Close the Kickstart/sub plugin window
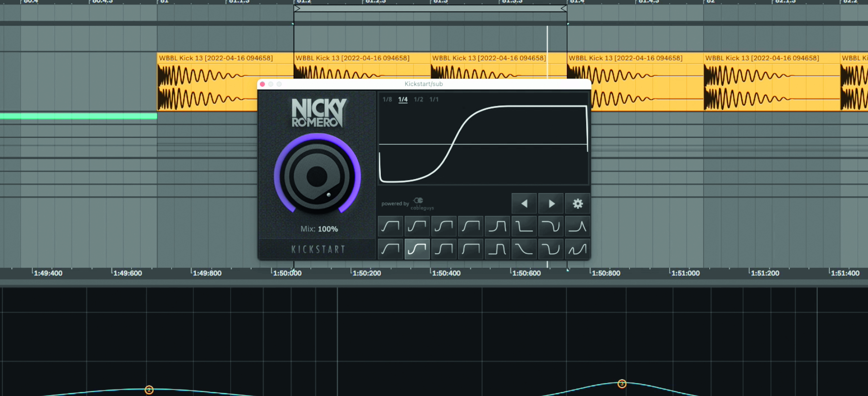868x396 pixels. [x=262, y=84]
